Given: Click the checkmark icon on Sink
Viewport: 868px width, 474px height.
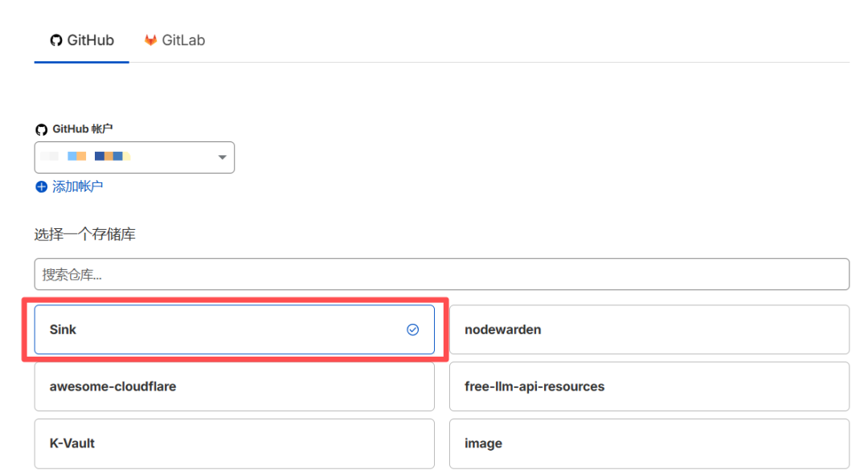Looking at the screenshot, I should pos(413,329).
